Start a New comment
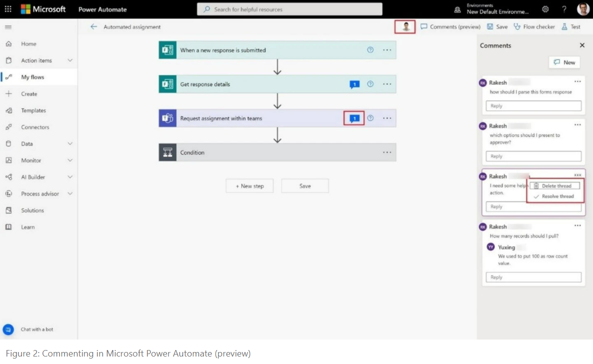Screen dimensions: 593x364 [x=564, y=62]
